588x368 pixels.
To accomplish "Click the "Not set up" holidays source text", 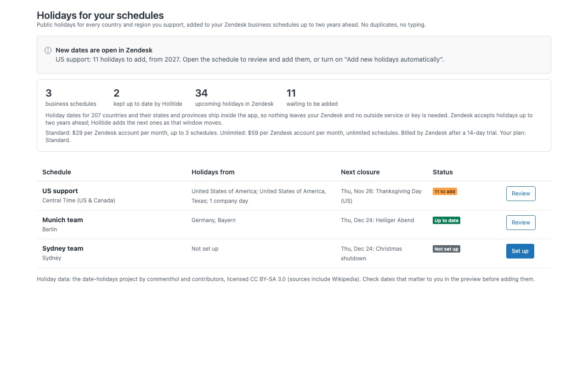I will 205,249.
